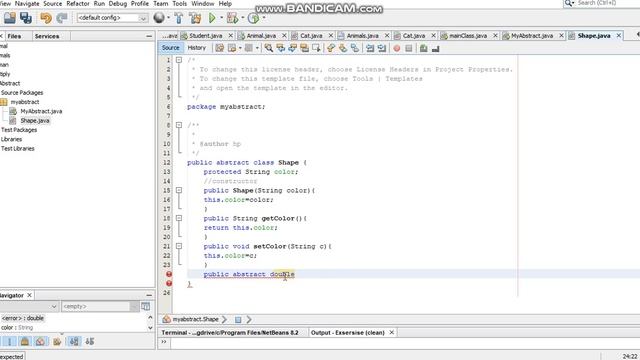Click the Toggle Bookmark icon in editor toolbar
Viewport: 640px width, 360px height.
[355, 48]
